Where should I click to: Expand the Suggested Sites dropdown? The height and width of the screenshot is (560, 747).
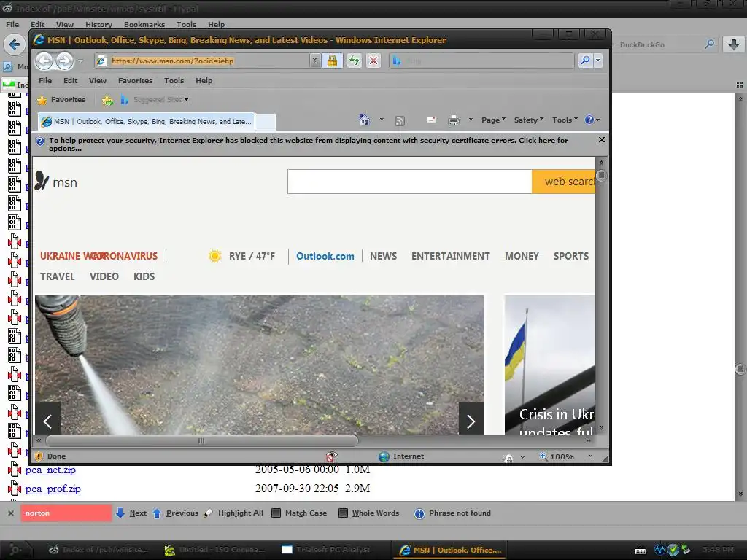pyautogui.click(x=186, y=99)
